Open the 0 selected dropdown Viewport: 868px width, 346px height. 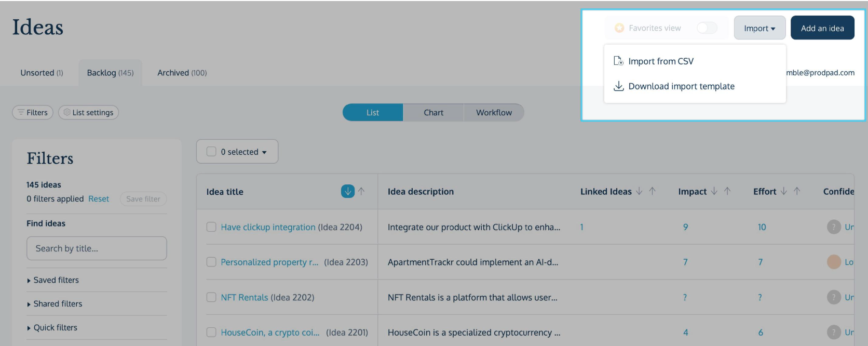pyautogui.click(x=237, y=152)
